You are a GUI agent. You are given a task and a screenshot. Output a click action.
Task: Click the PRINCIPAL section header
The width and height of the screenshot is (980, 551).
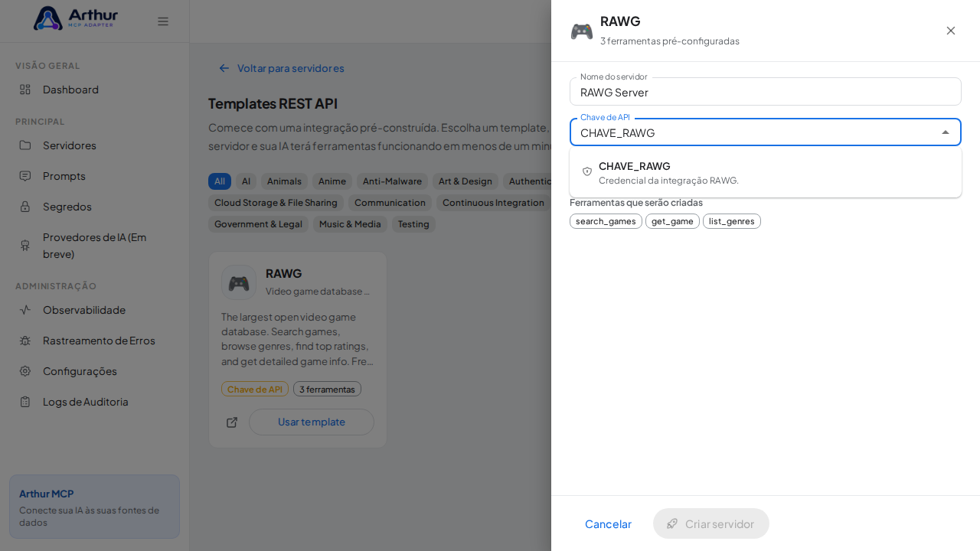tap(40, 122)
